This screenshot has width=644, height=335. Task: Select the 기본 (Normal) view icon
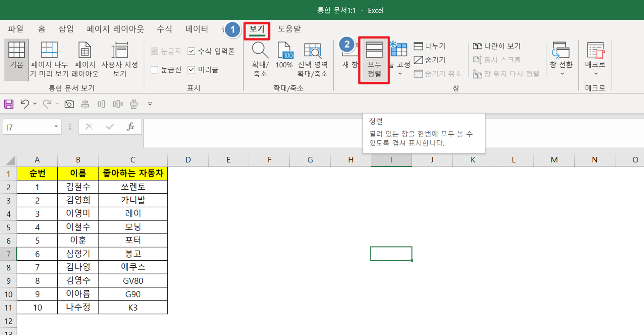tap(16, 60)
